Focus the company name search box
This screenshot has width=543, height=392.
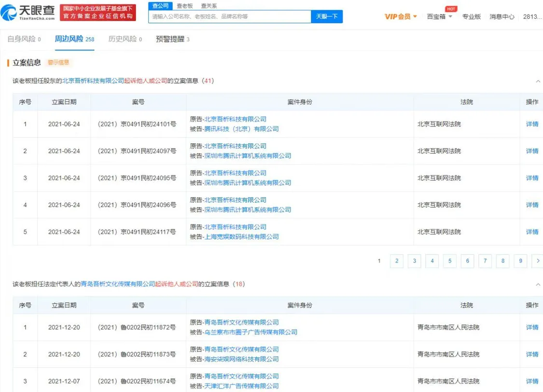pyautogui.click(x=230, y=16)
